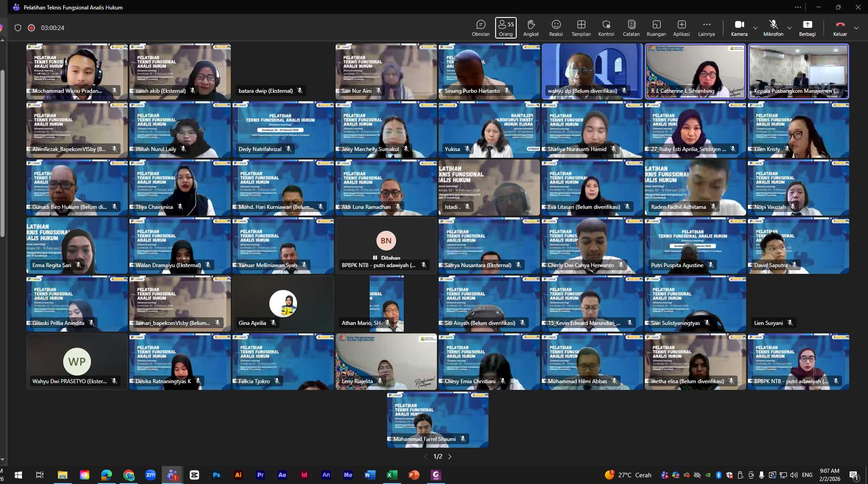Open the Reaksi reactions menu
This screenshot has height=484, width=868.
(x=556, y=28)
